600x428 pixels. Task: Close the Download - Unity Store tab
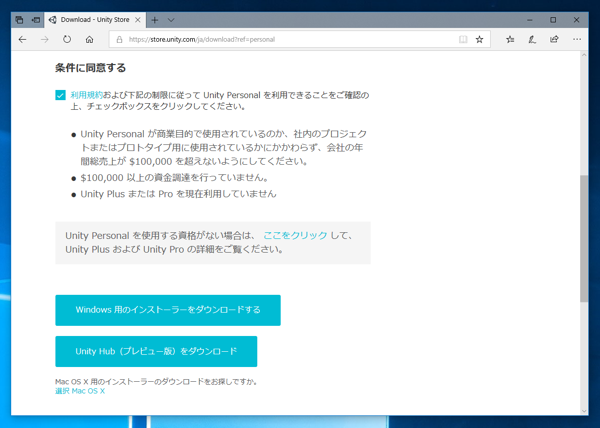[138, 20]
